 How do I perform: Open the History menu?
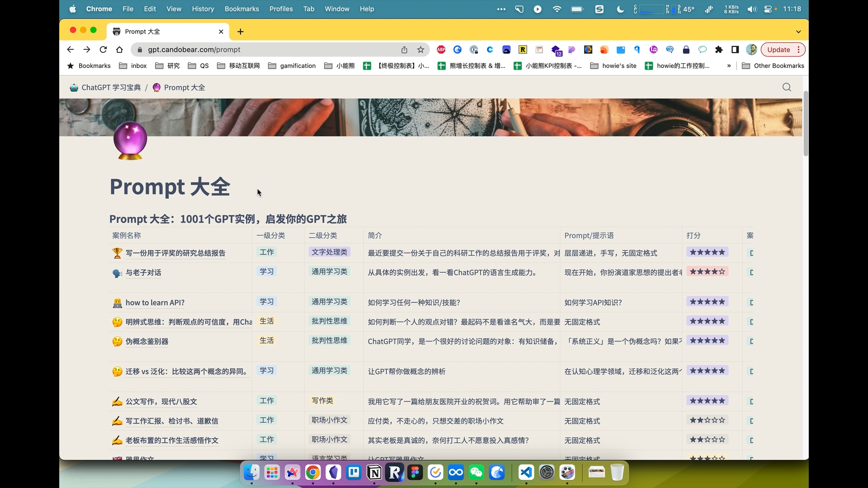click(203, 9)
